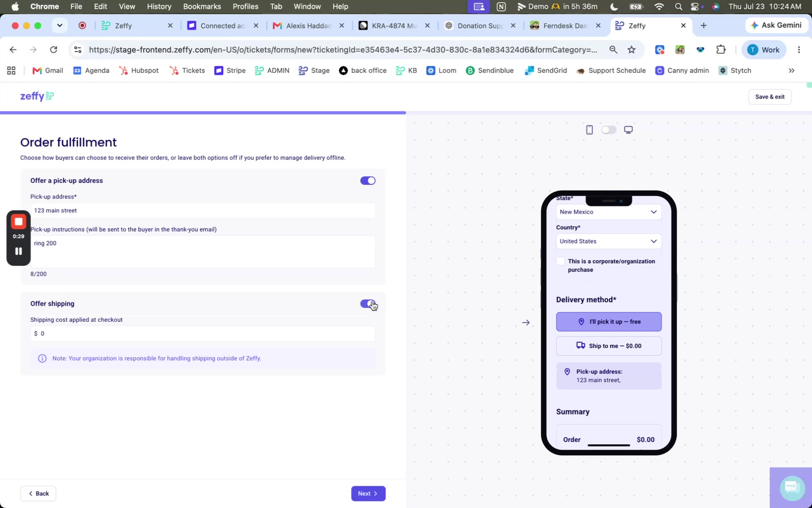
Task: Switch to Alexis Haddad Gmail tab
Action: tap(308, 26)
